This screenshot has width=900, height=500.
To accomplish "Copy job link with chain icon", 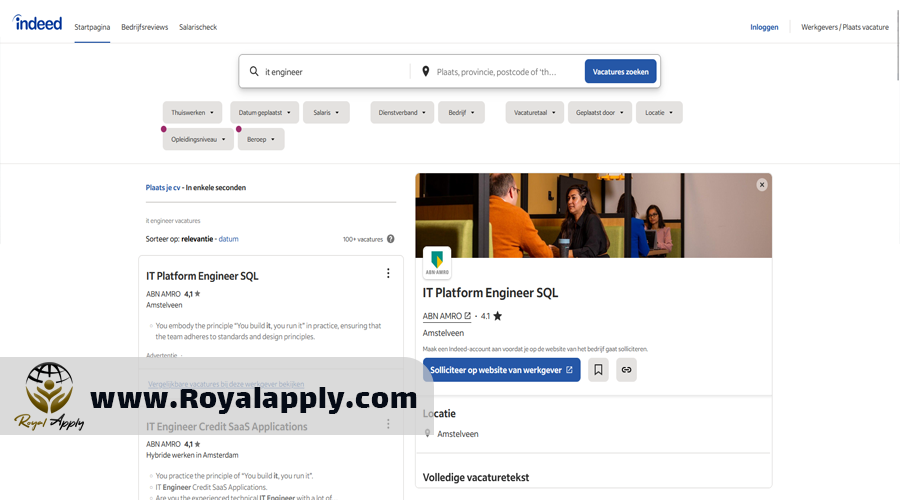I will click(x=626, y=370).
